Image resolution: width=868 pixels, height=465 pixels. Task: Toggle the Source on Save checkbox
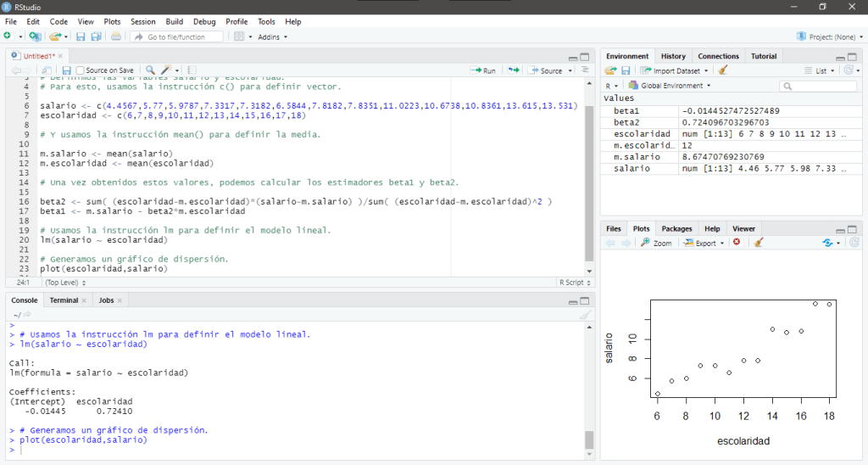tap(81, 70)
